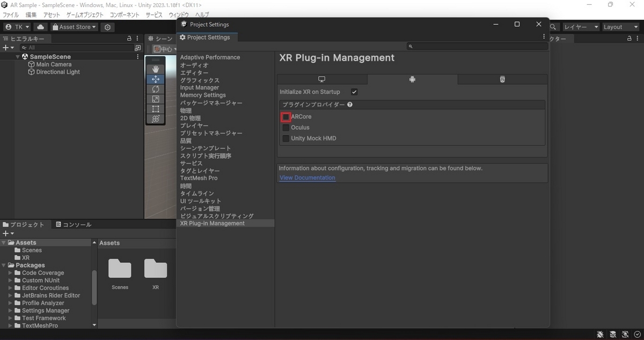Click the bug debug mode icon in status bar
Image resolution: width=644 pixels, height=340 pixels.
600,334
